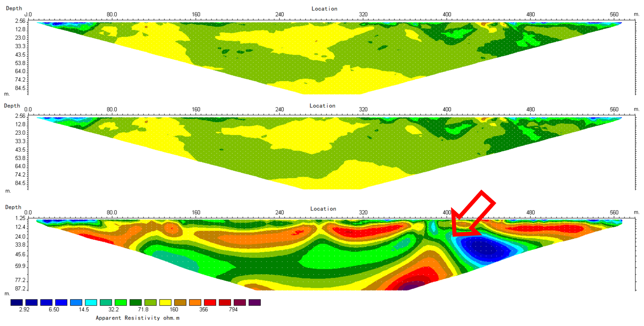Click the 'Location' title of the top section
Viewport: 644px width, 326px height.
(324, 9)
